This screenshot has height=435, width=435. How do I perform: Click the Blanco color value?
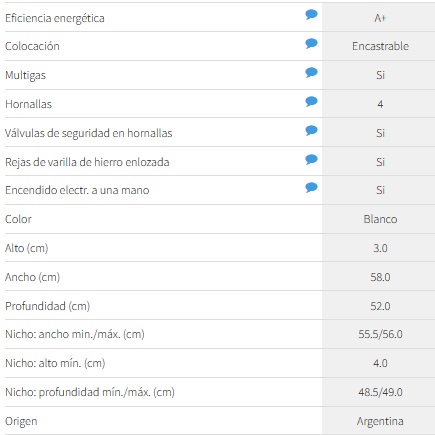[380, 219]
